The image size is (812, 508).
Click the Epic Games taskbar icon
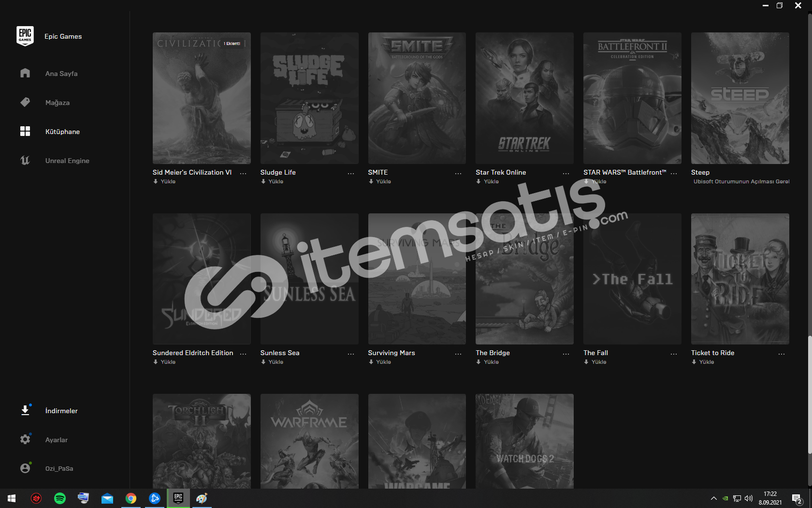point(178,498)
